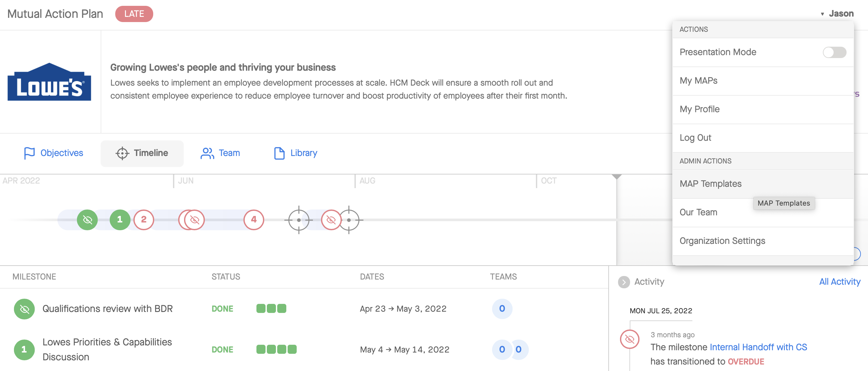
Task: Click the Timeline crosshair icon
Action: 122,153
